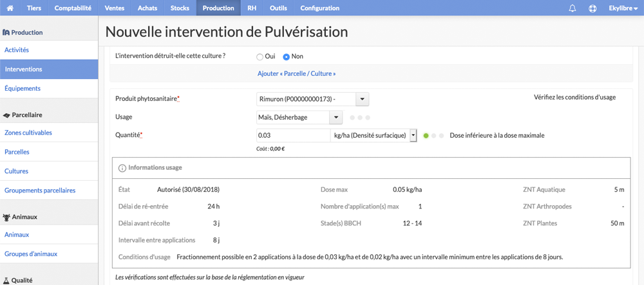Go to the home icon in navbar

coord(10,8)
